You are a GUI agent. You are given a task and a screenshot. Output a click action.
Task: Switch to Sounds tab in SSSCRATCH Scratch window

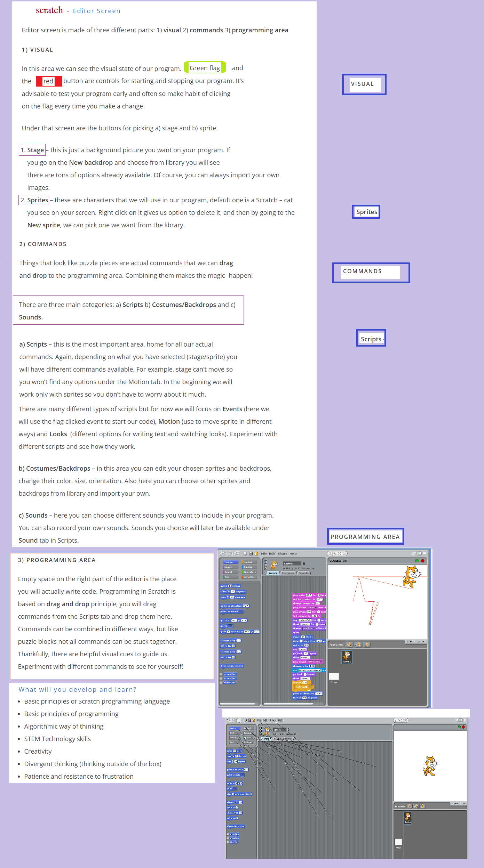coord(303,573)
